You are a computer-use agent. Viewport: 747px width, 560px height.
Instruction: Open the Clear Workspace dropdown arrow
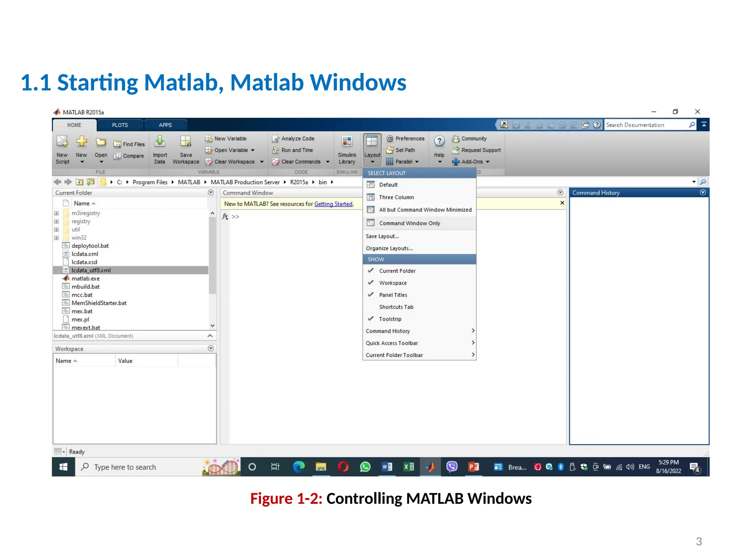(x=262, y=162)
